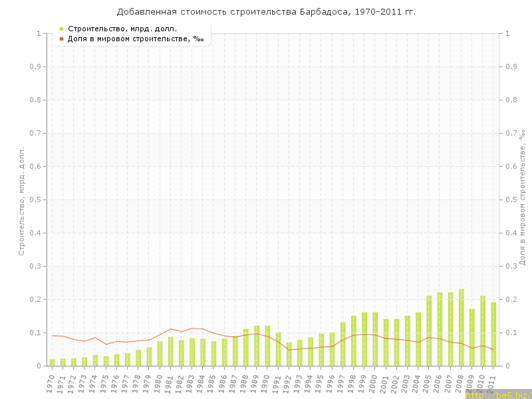Click the 1970 label on the x-axis

(52, 382)
